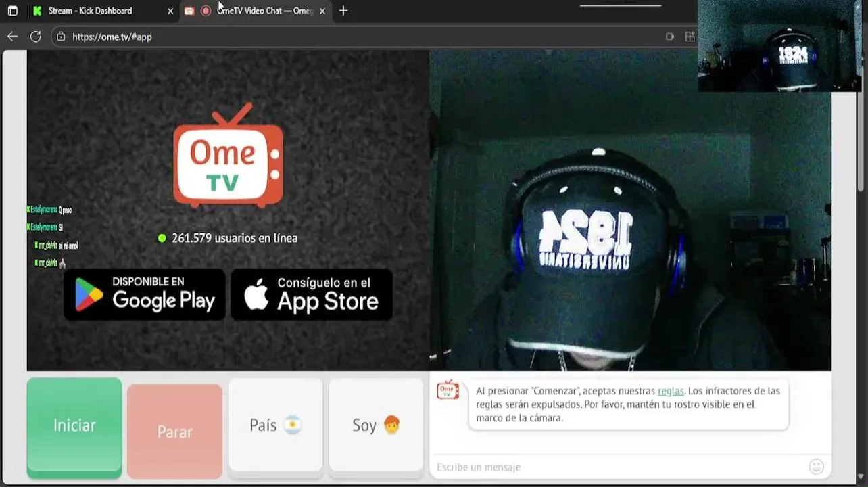View site information lock icon
Image resolution: width=868 pixels, height=487 pixels.
tap(61, 37)
